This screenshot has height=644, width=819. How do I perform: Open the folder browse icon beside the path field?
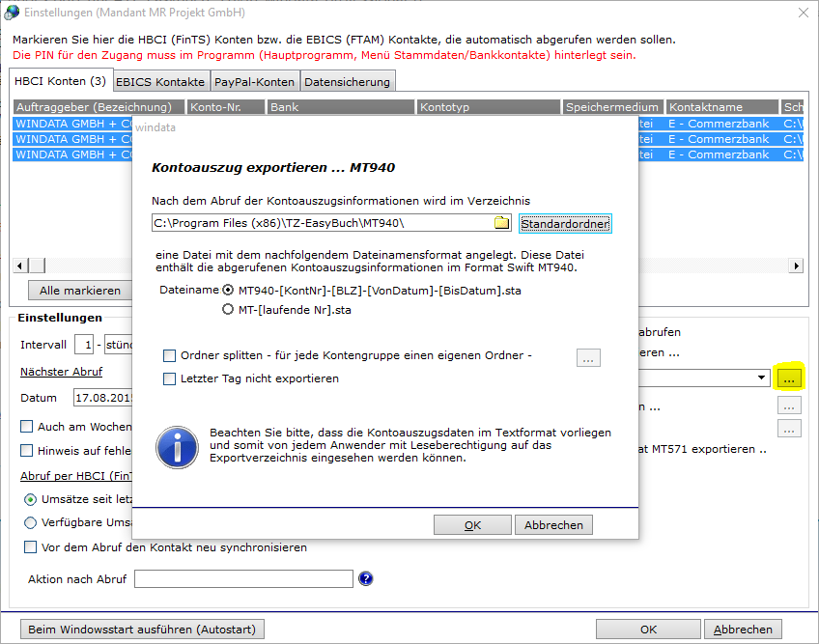click(501, 223)
